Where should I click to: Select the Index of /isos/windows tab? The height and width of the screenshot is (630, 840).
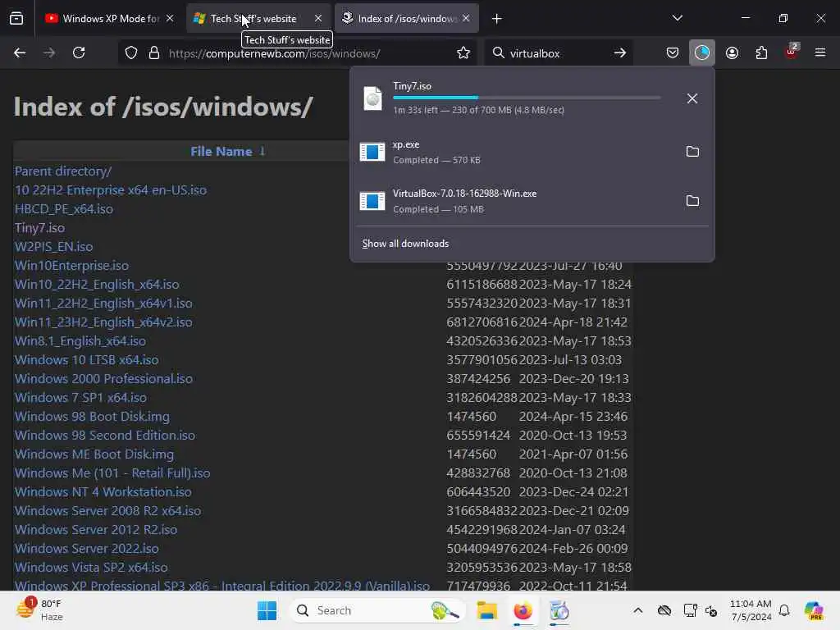(407, 19)
